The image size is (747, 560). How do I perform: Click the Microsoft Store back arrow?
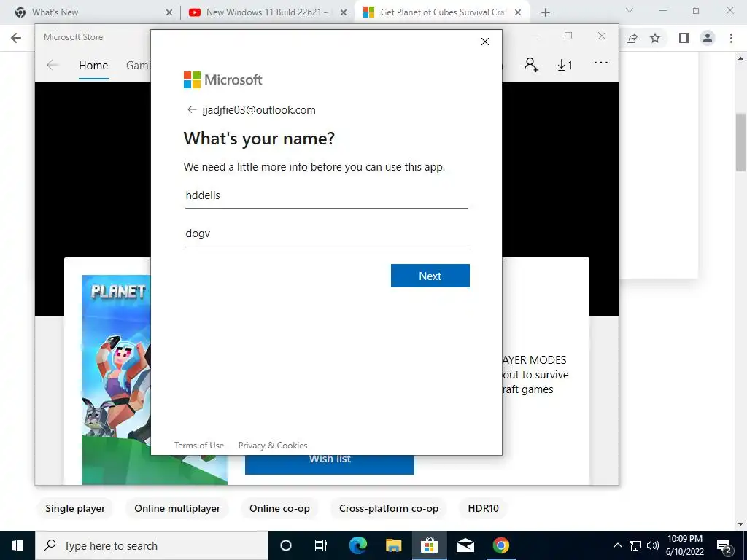53,65
